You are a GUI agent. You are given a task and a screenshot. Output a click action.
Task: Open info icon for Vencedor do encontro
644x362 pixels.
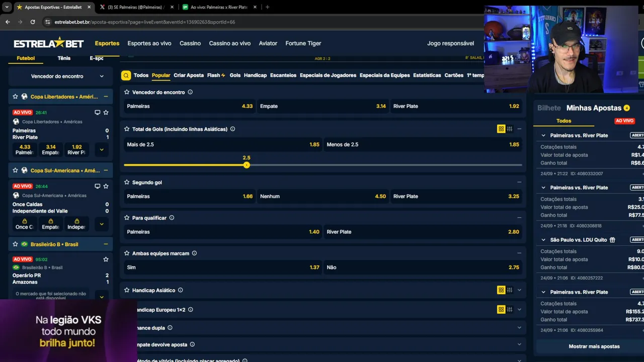pyautogui.click(x=190, y=92)
